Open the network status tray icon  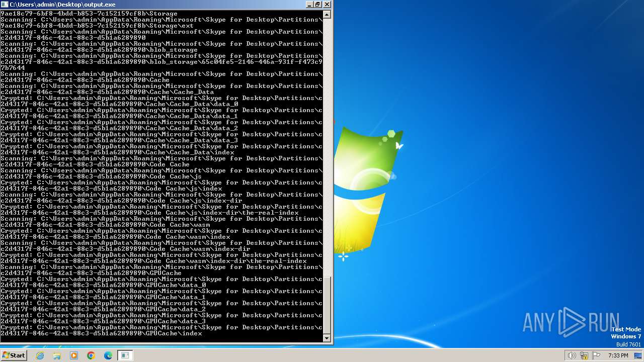584,355
